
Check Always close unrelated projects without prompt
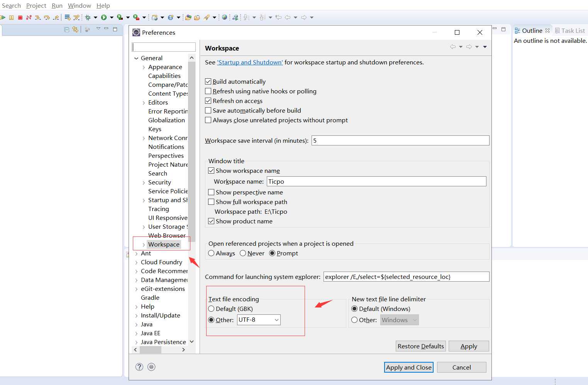point(208,120)
